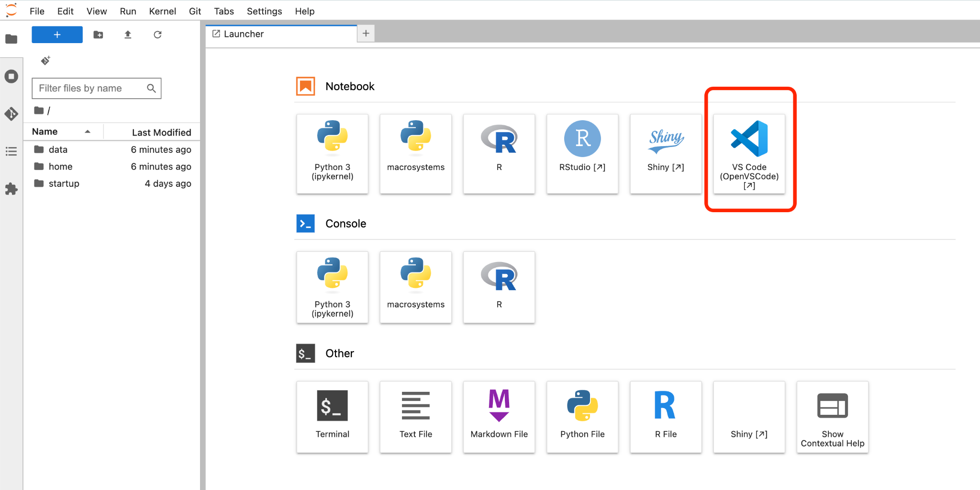980x490 pixels.
Task: Open the Edit menu
Action: pos(65,11)
